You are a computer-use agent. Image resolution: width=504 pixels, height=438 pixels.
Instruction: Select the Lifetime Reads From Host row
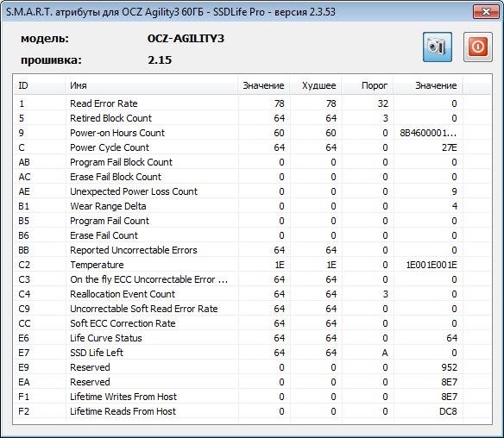tap(238, 411)
